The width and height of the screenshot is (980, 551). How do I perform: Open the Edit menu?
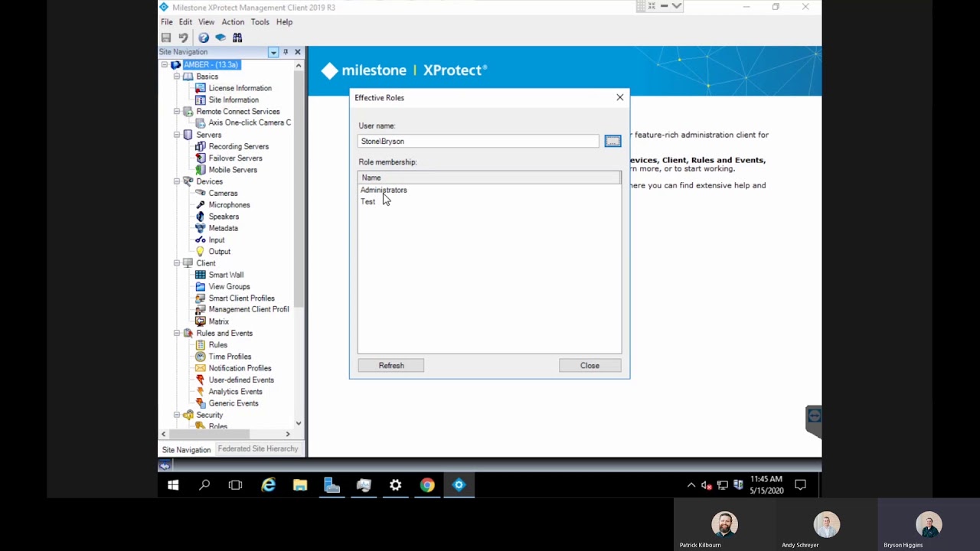click(x=185, y=22)
